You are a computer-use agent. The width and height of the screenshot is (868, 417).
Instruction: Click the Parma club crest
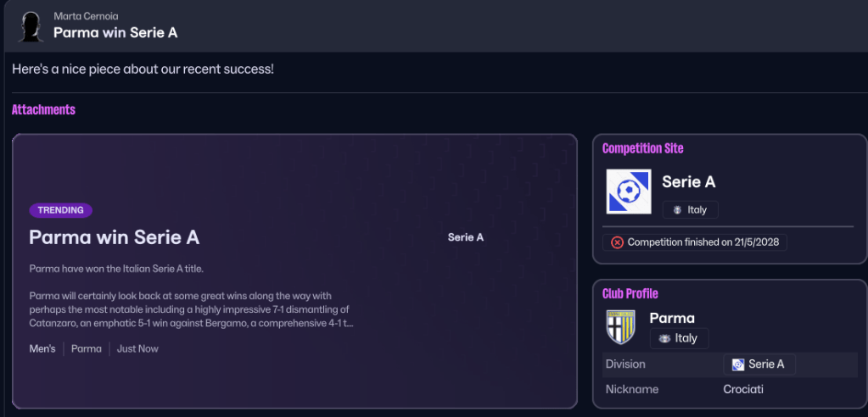(620, 327)
